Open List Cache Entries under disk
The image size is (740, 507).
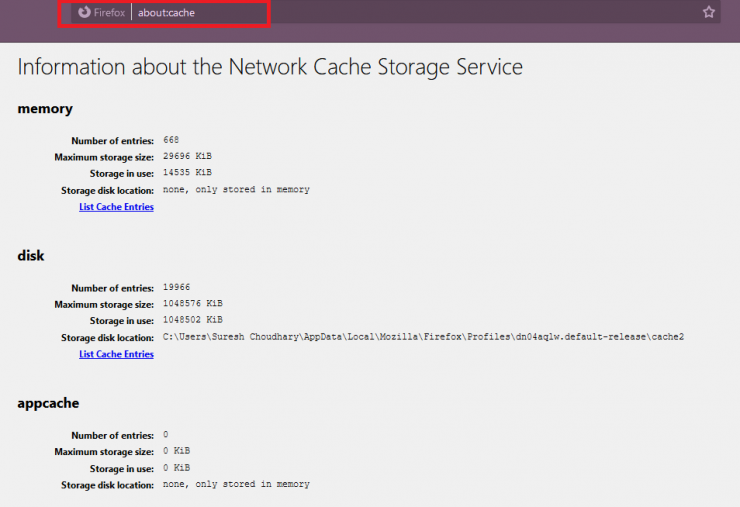(116, 354)
